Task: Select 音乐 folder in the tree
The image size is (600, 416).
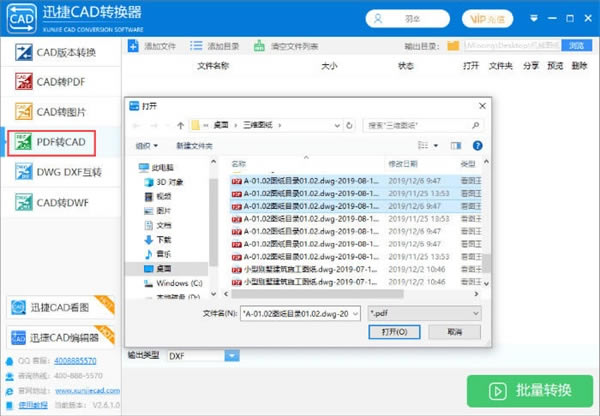Action: point(158,254)
